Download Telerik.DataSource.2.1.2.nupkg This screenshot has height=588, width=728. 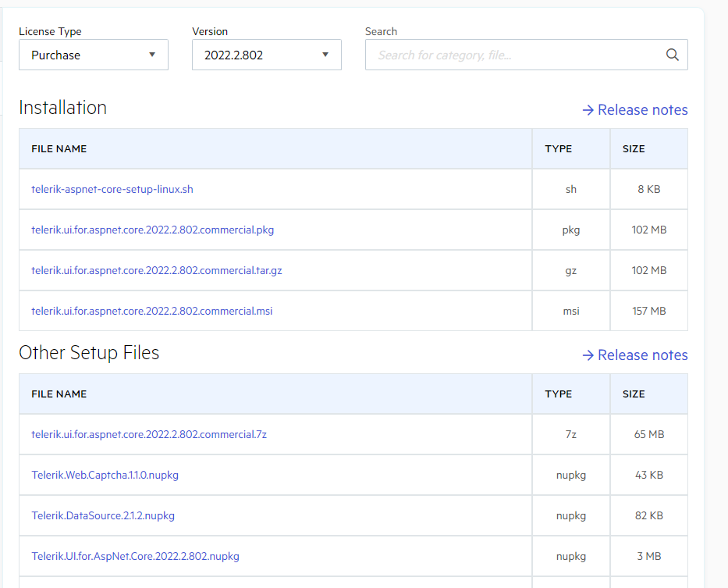(103, 515)
